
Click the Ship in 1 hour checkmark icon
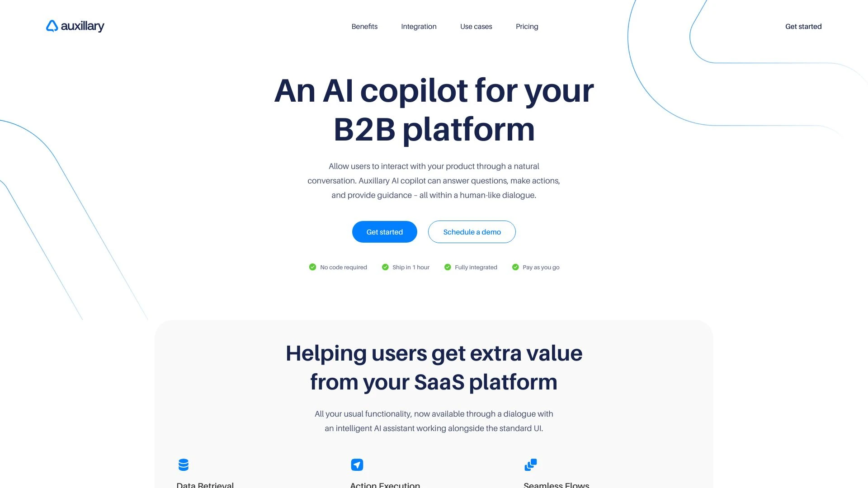click(385, 267)
